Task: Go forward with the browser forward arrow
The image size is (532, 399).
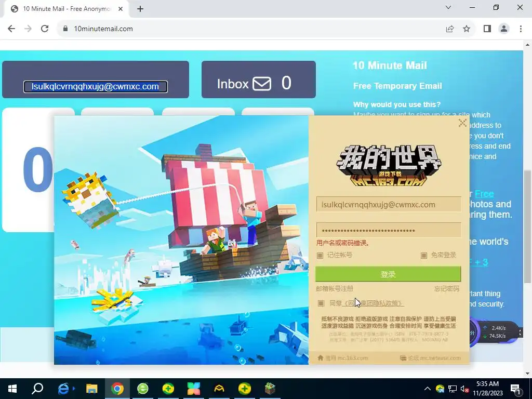Action: (x=28, y=29)
